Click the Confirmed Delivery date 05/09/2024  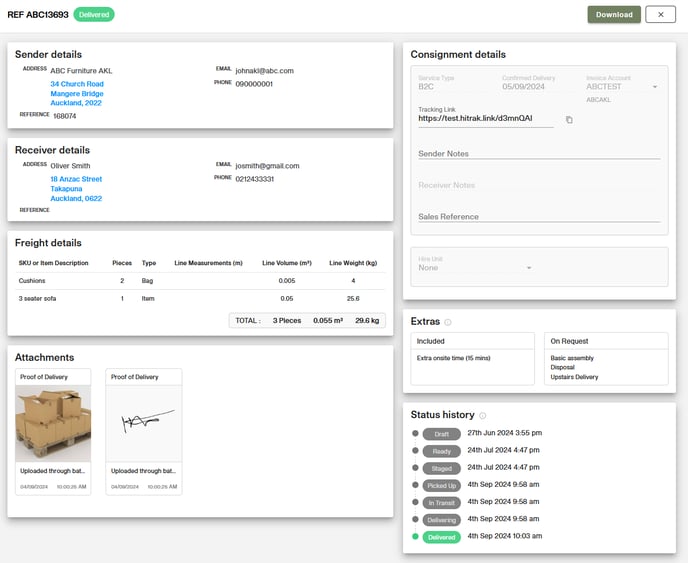tap(523, 86)
